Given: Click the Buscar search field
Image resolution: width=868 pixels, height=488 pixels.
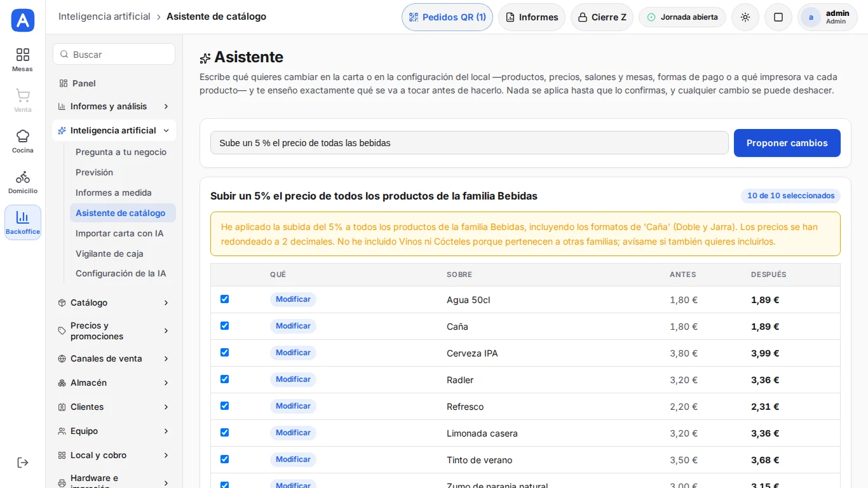Looking at the screenshot, I should click(114, 55).
